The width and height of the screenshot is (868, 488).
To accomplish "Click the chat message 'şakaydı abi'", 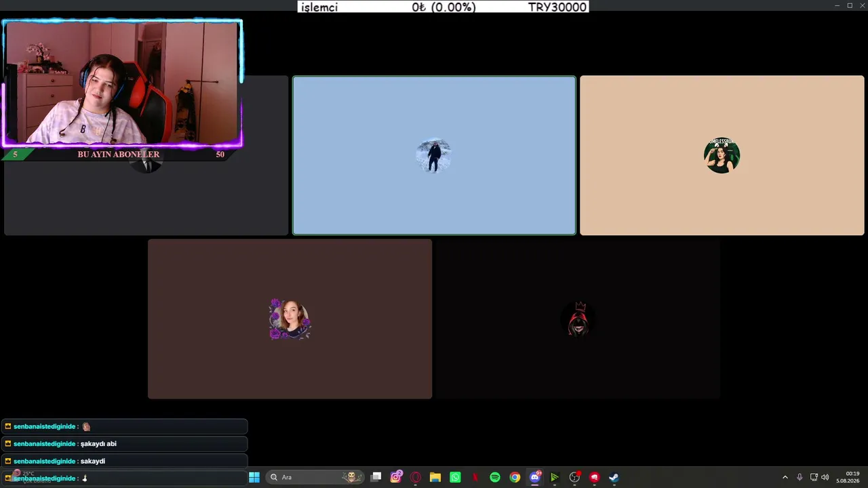I will pos(98,444).
